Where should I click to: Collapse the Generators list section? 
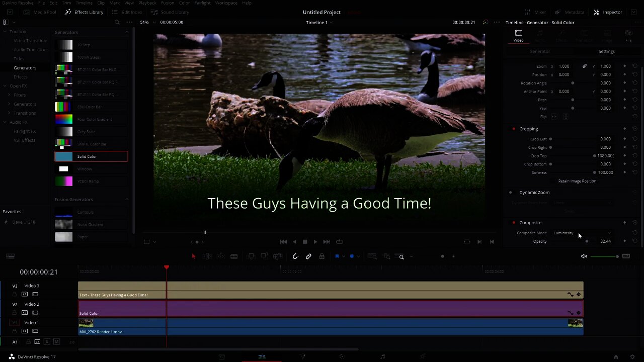point(127,32)
